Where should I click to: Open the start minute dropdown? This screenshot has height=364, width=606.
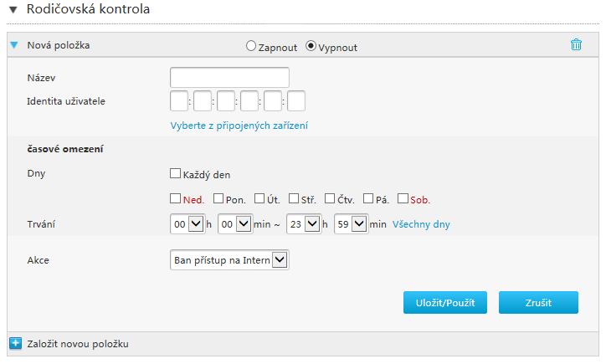coord(235,224)
